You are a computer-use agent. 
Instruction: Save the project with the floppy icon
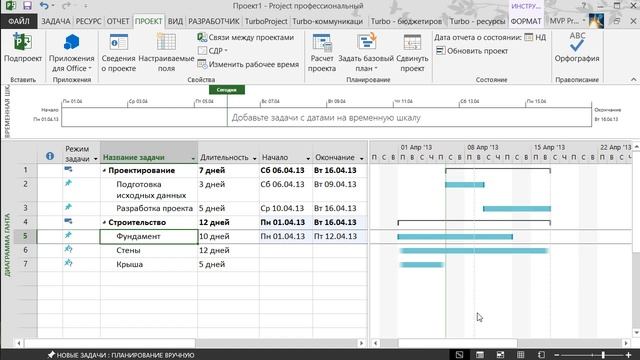(27, 6)
